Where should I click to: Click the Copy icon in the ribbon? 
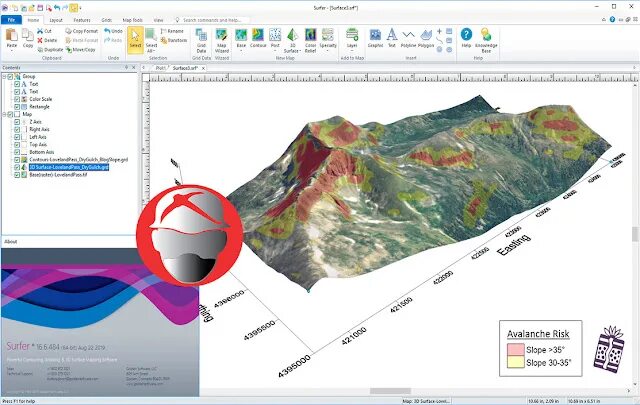point(28,35)
